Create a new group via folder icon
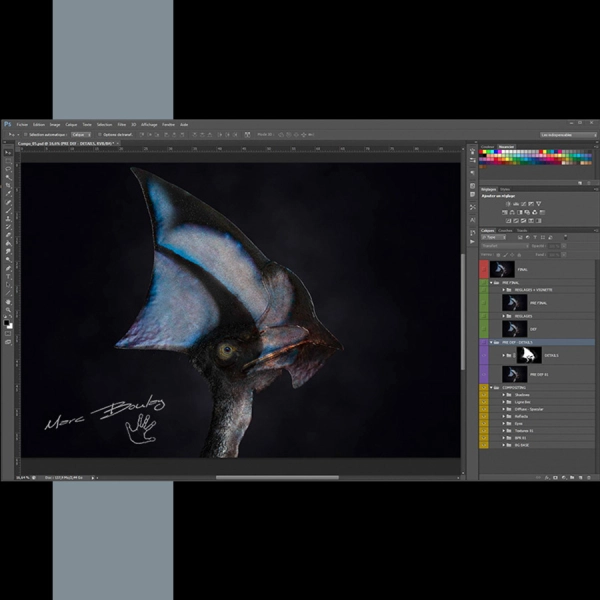 pyautogui.click(x=572, y=478)
